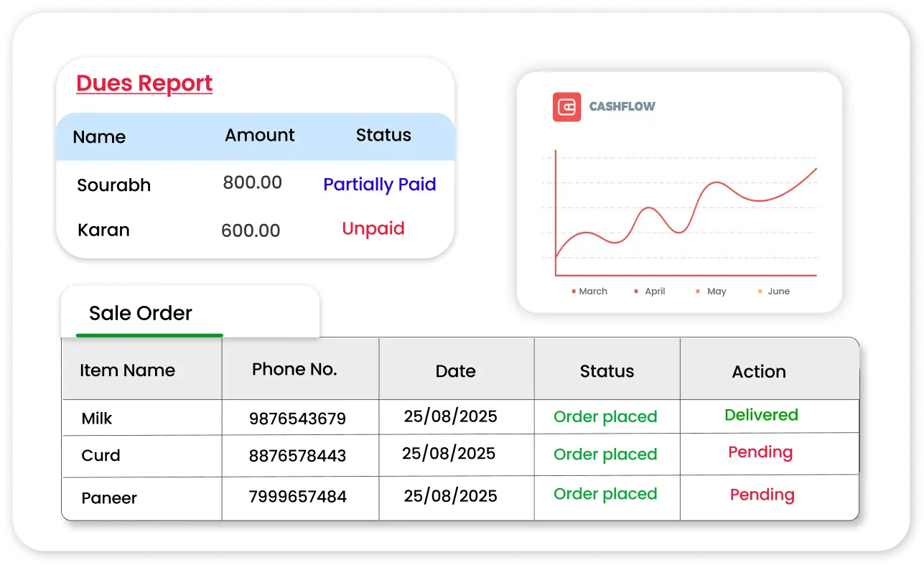Select the Milk item row
Image resolution: width=924 pixels, height=565 pixels.
point(97,419)
